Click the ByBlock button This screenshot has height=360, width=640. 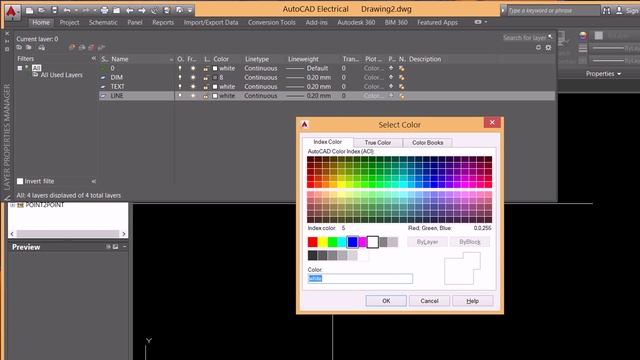pos(470,242)
